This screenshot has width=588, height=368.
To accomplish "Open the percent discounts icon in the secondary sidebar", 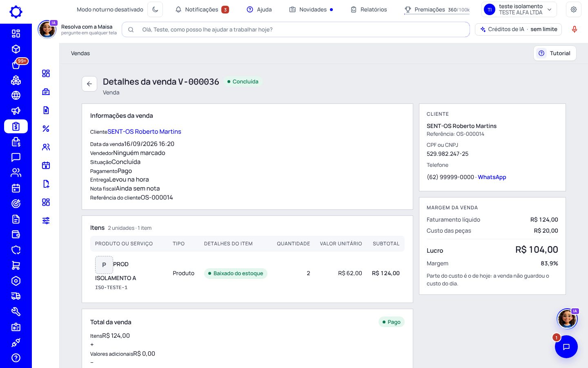I will click(x=46, y=129).
